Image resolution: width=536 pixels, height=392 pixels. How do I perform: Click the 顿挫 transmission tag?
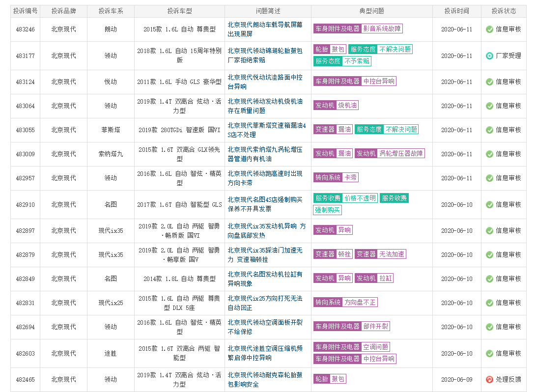tap(344, 254)
